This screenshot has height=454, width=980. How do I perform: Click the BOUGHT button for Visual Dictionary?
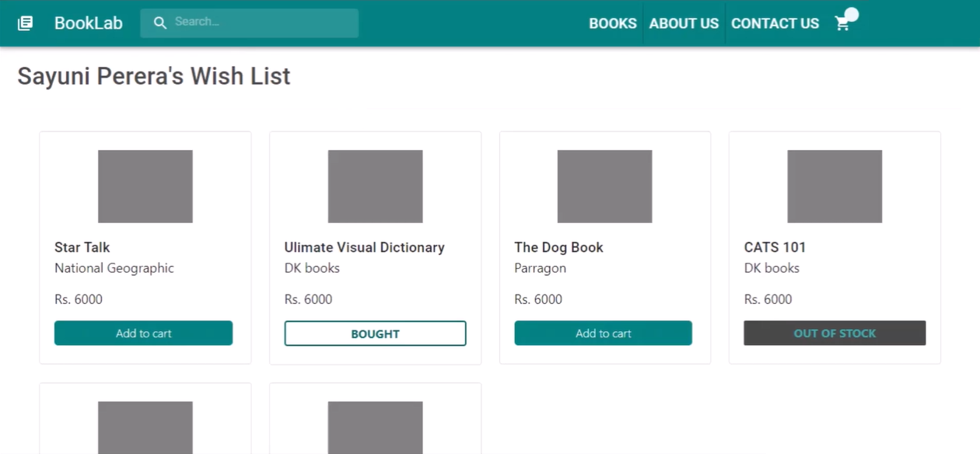pos(375,334)
